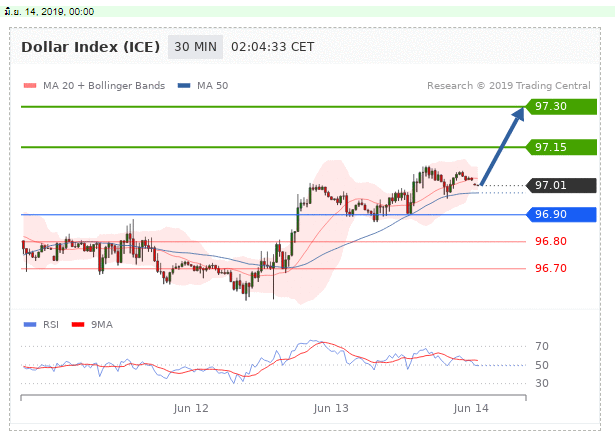Image resolution: width=615 pixels, height=444 pixels.
Task: Click the MA 20 + Bollinger Bands legend label
Action: pyautogui.click(x=104, y=86)
